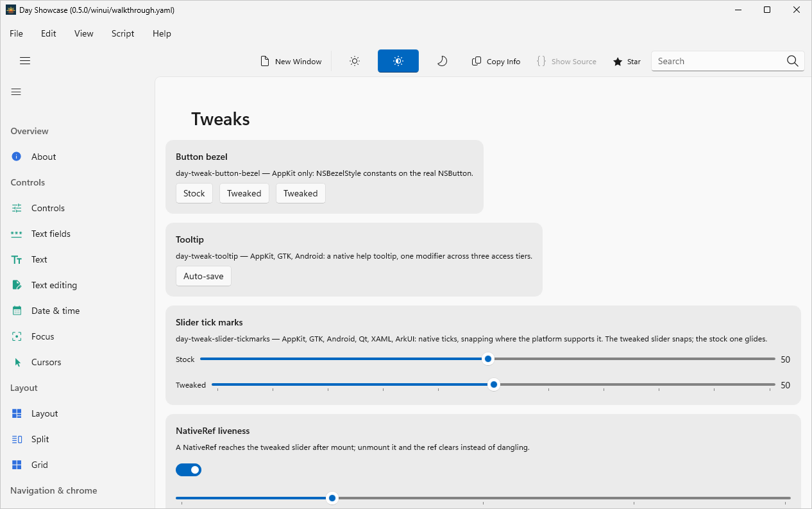812x509 pixels.
Task: Click the Navigation & chrome section header
Action: point(54,490)
